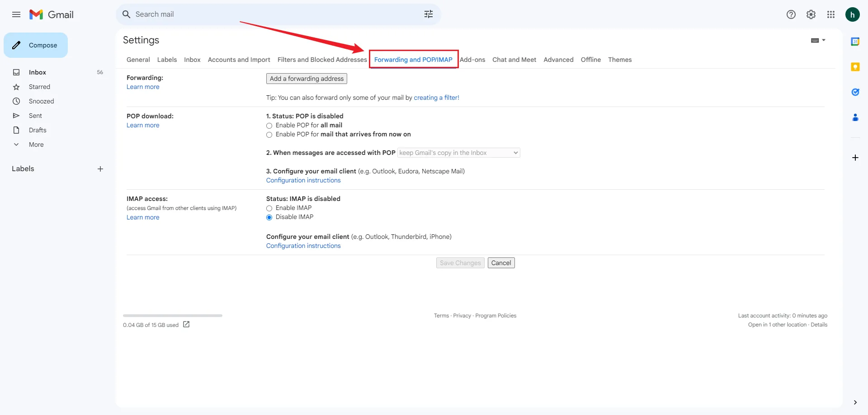Select Enable IMAP radio button
The width and height of the screenshot is (868, 415).
pos(269,208)
